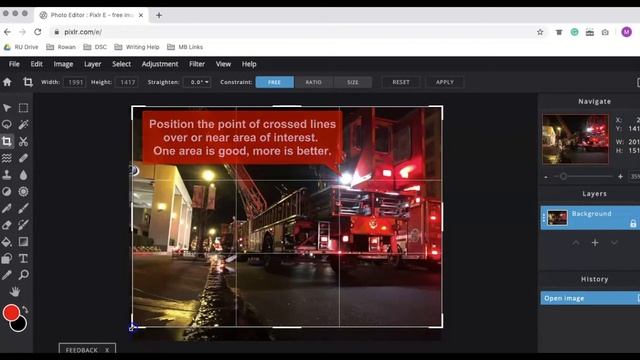Select the Paint Bucket fill tool
The height and width of the screenshot is (360, 640).
coord(7,242)
